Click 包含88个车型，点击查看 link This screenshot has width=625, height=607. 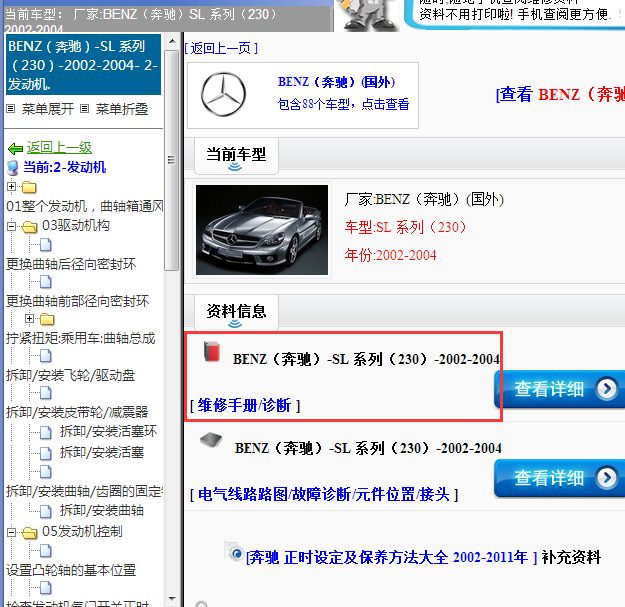[x=343, y=104]
